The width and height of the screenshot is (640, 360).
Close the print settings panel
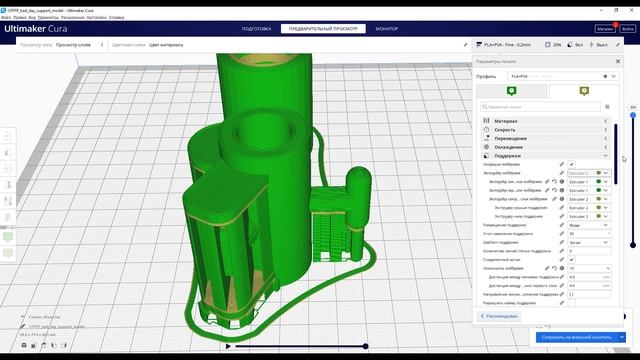tap(618, 61)
